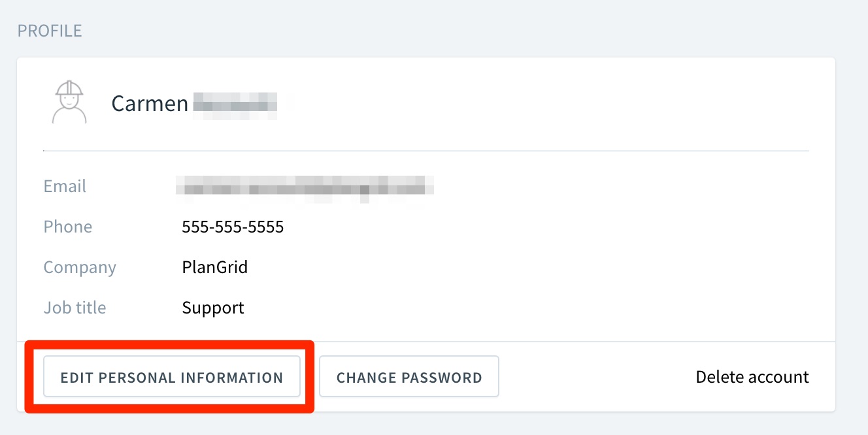Viewport: 868px width, 435px height.
Task: Click the user name Carmen
Action: (x=150, y=103)
